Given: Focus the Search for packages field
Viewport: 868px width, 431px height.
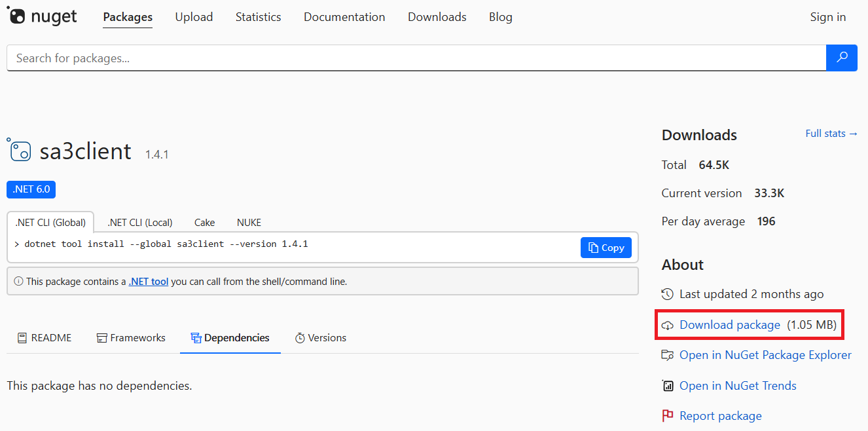Looking at the screenshot, I should coord(416,58).
